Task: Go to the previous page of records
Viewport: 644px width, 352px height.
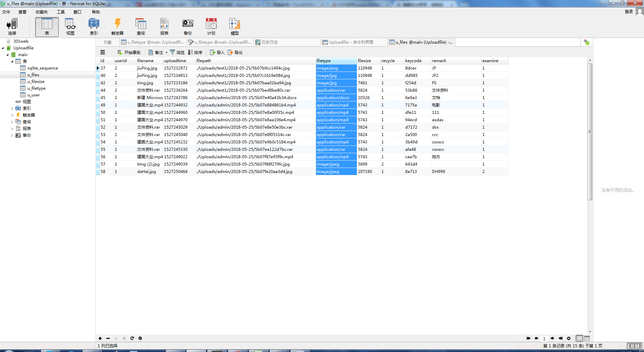Action: (x=536, y=338)
